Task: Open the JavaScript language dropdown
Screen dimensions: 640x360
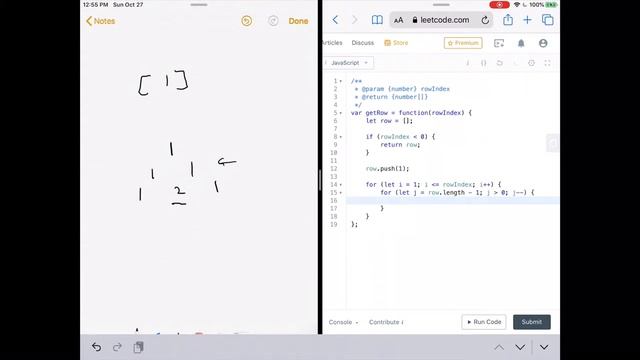Action: pyautogui.click(x=348, y=63)
